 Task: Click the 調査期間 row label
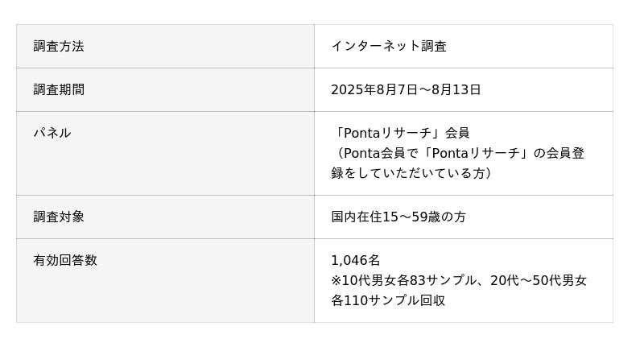(x=59, y=90)
